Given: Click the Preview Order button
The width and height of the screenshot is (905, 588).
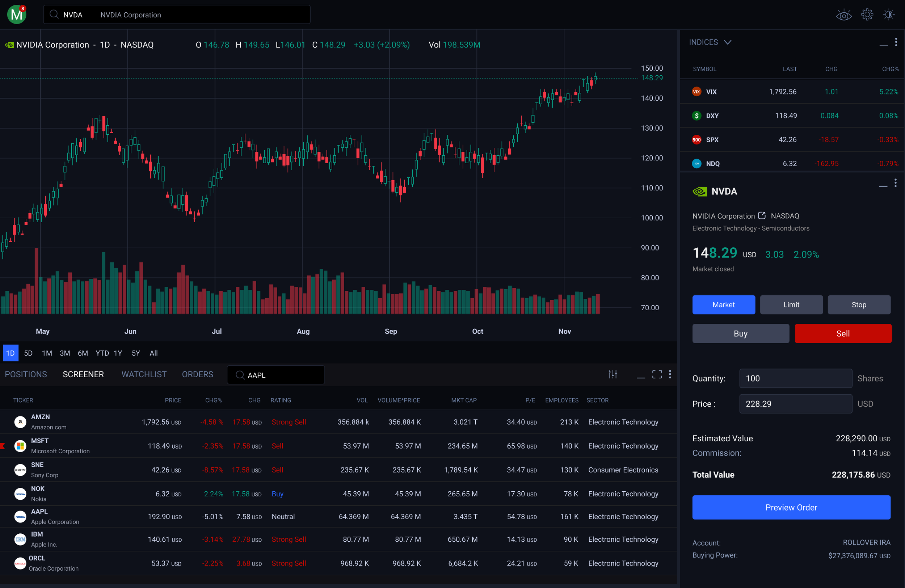Looking at the screenshot, I should 791,507.
